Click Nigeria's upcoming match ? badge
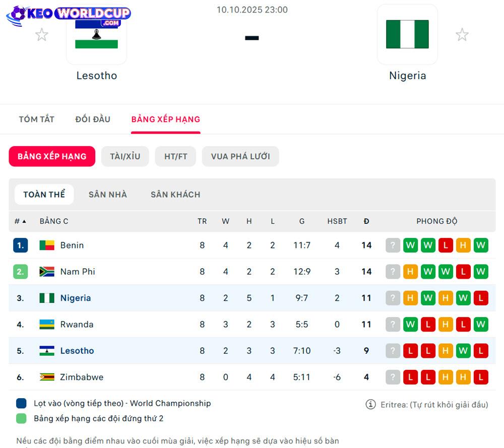Screen dimensions: 504x448 tap(393, 298)
